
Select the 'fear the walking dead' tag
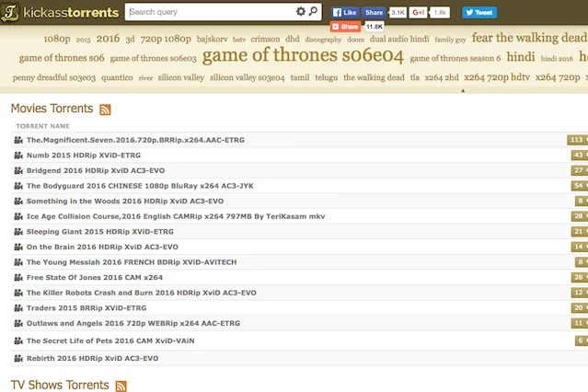pos(529,38)
